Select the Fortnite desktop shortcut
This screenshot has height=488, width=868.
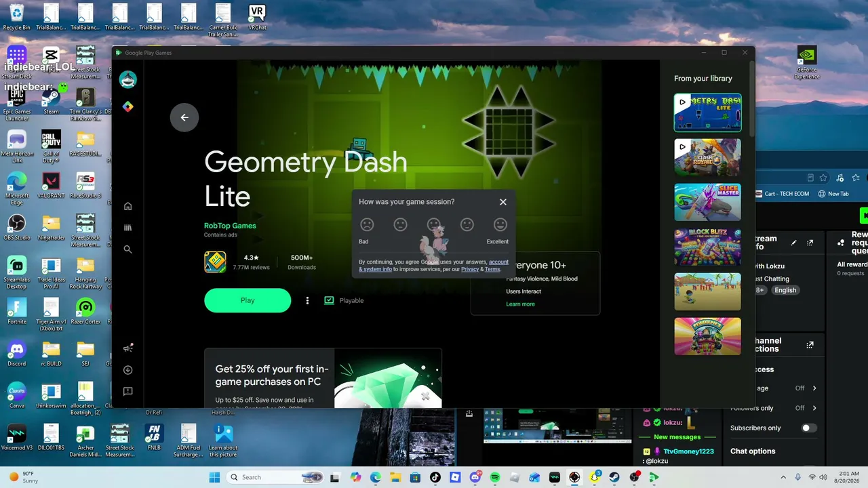point(17,312)
